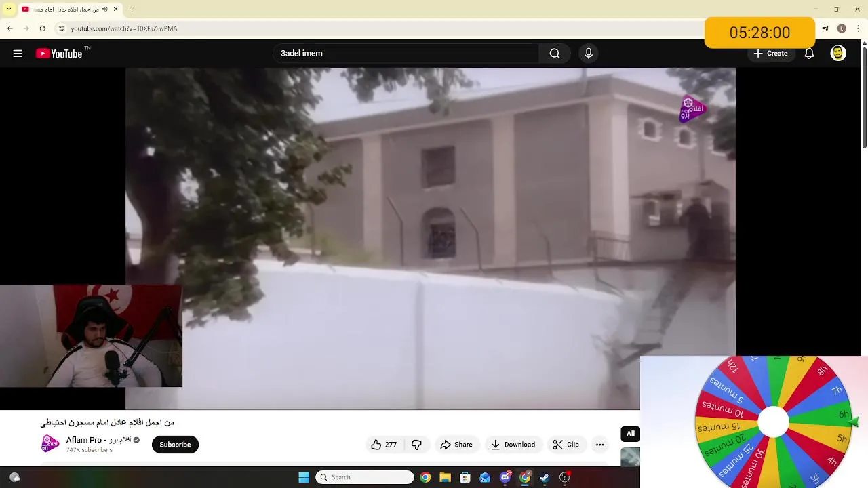Open Microsoft Store from the taskbar
868x488 pixels.
pyautogui.click(x=465, y=477)
